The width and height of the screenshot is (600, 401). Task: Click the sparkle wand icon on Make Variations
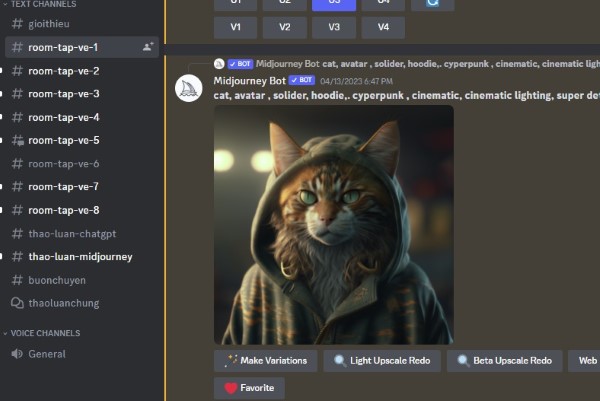(231, 361)
